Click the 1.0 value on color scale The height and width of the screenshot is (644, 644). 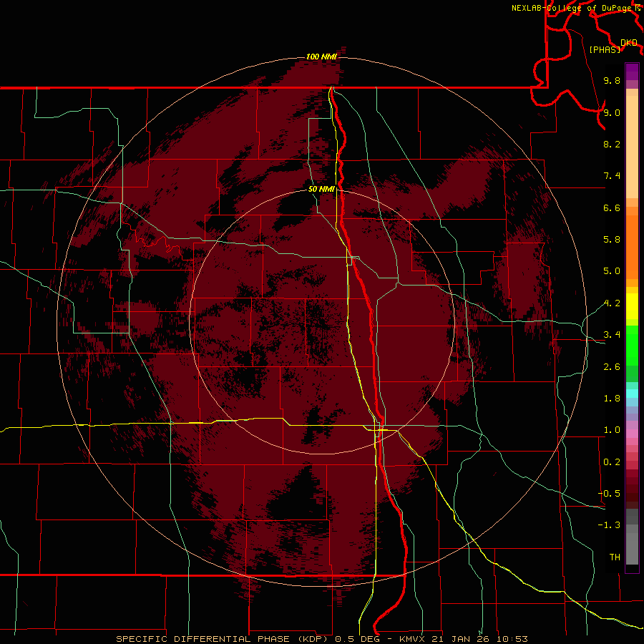612,430
